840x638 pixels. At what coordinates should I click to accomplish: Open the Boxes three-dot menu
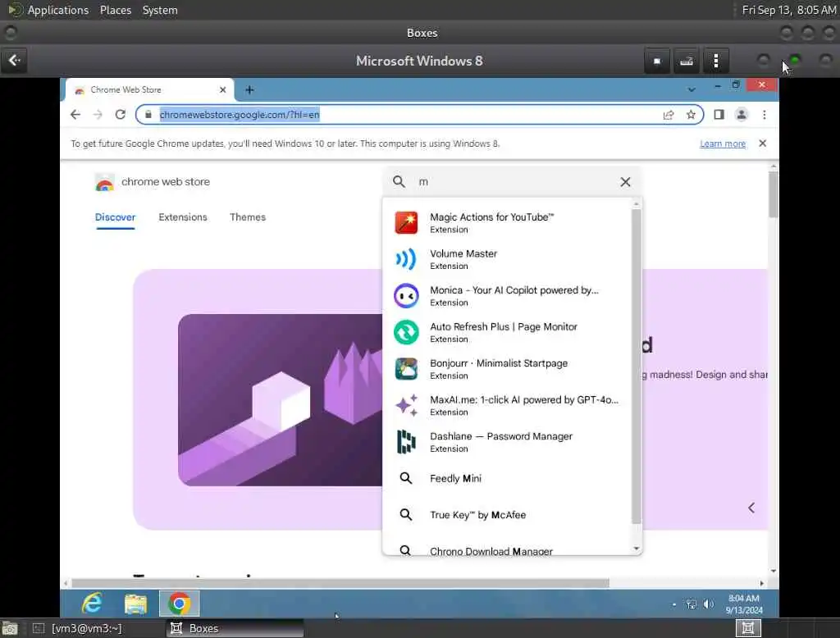(715, 61)
